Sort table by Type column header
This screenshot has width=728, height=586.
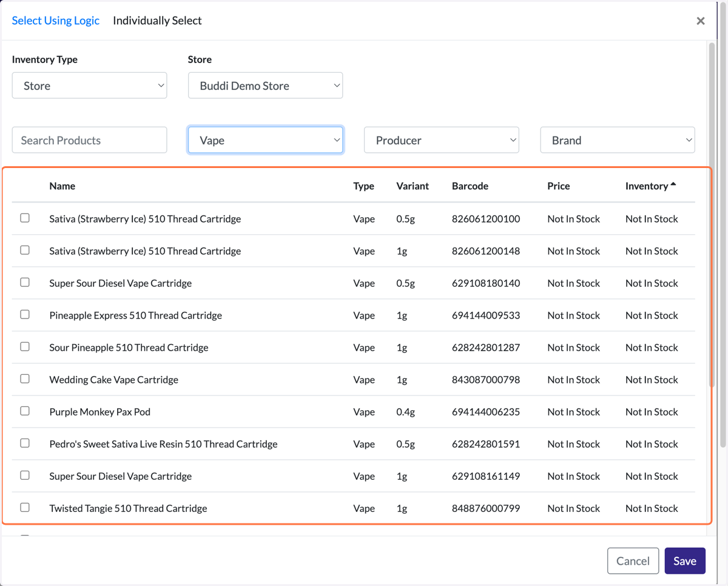pyautogui.click(x=363, y=186)
